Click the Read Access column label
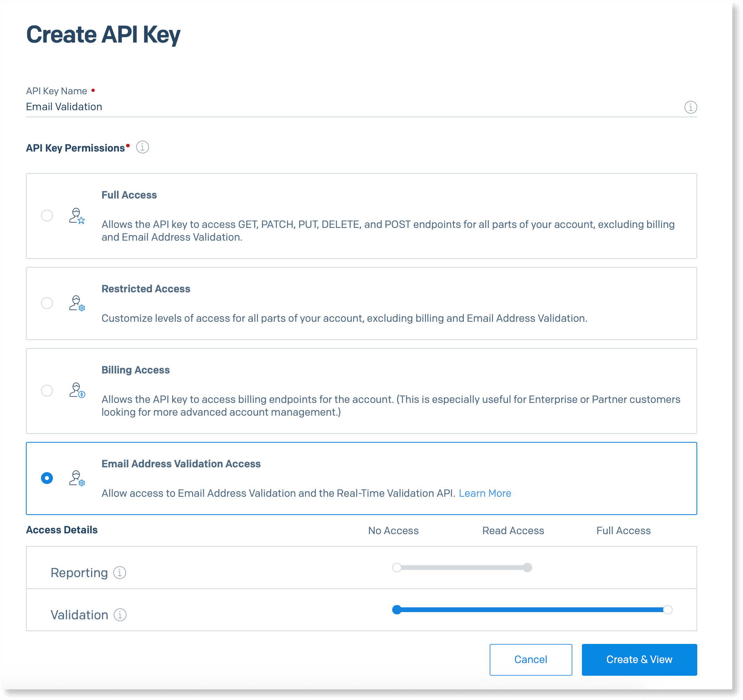Screen dimensions: 743x700 [513, 530]
